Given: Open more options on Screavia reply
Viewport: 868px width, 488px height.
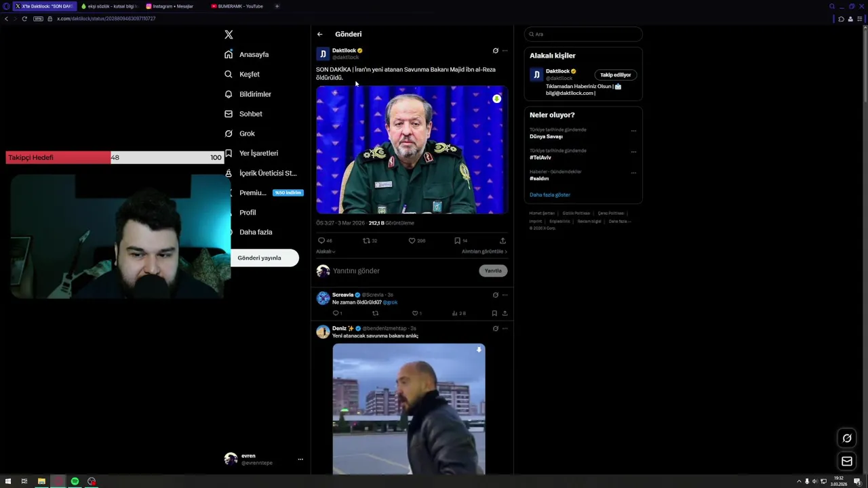Looking at the screenshot, I should (505, 295).
